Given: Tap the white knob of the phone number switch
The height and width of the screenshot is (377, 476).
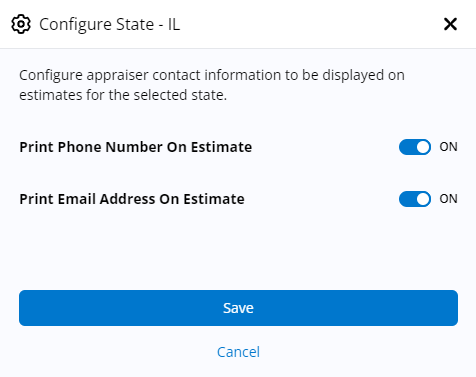Looking at the screenshot, I should coord(423,147).
